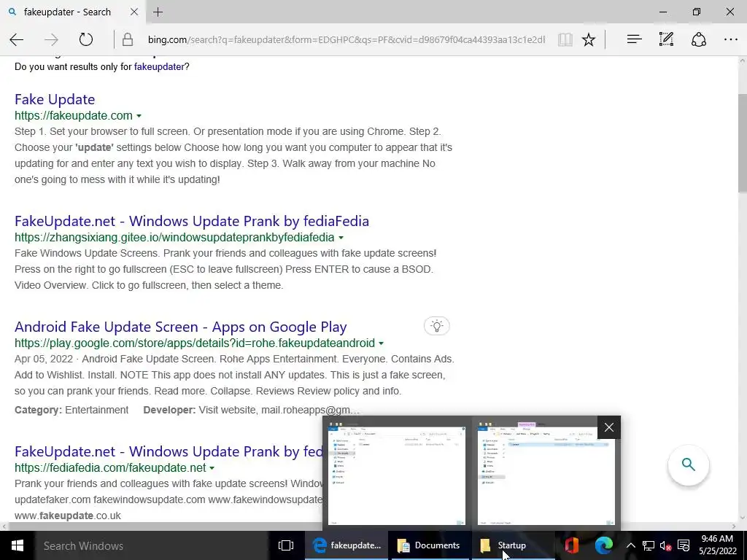This screenshot has width=747, height=560.
Task: Close the fakeupdater - Search tab
Action: pyautogui.click(x=134, y=12)
